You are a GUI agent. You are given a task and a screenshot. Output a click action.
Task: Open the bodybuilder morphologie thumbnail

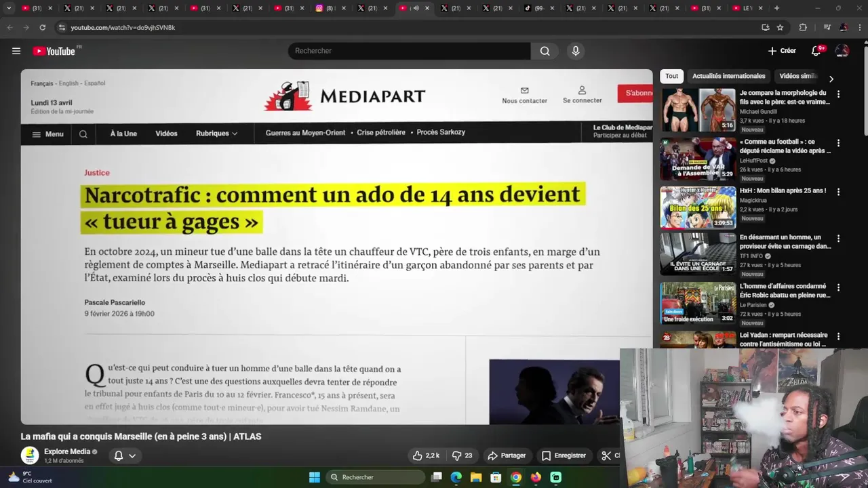[698, 110]
